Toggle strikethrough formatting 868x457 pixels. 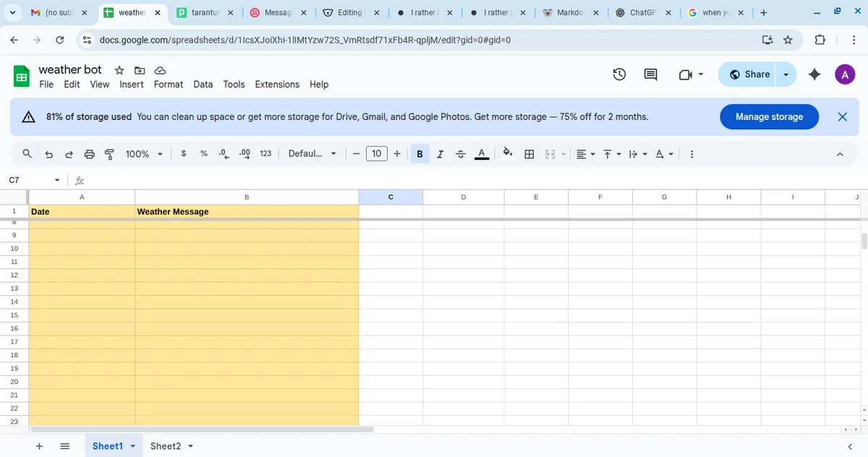(461, 154)
